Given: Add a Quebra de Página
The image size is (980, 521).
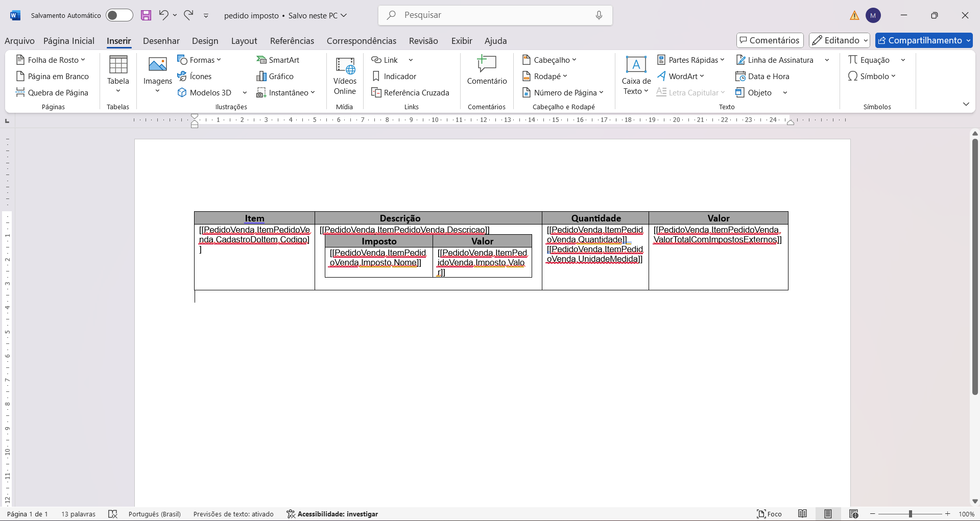Looking at the screenshot, I should pyautogui.click(x=52, y=93).
